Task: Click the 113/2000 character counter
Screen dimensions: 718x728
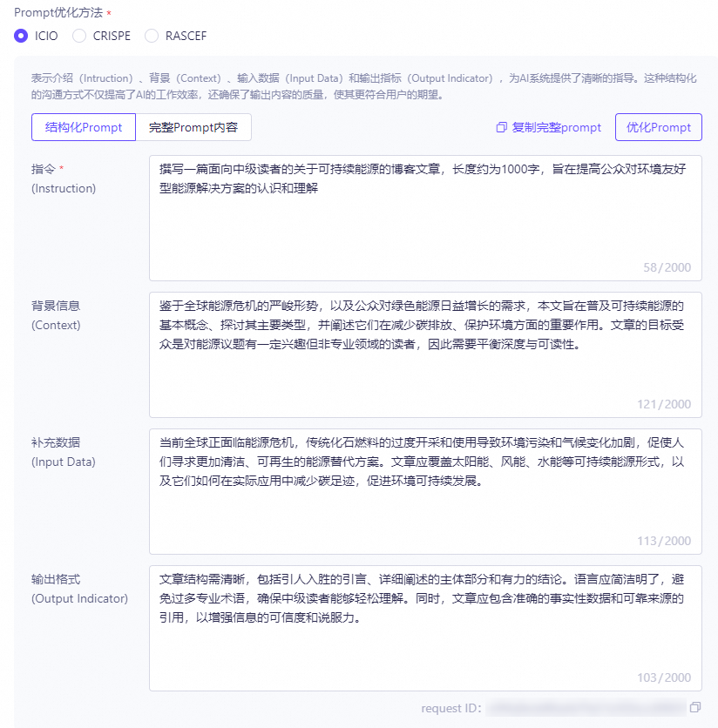Action: pyautogui.click(x=664, y=541)
